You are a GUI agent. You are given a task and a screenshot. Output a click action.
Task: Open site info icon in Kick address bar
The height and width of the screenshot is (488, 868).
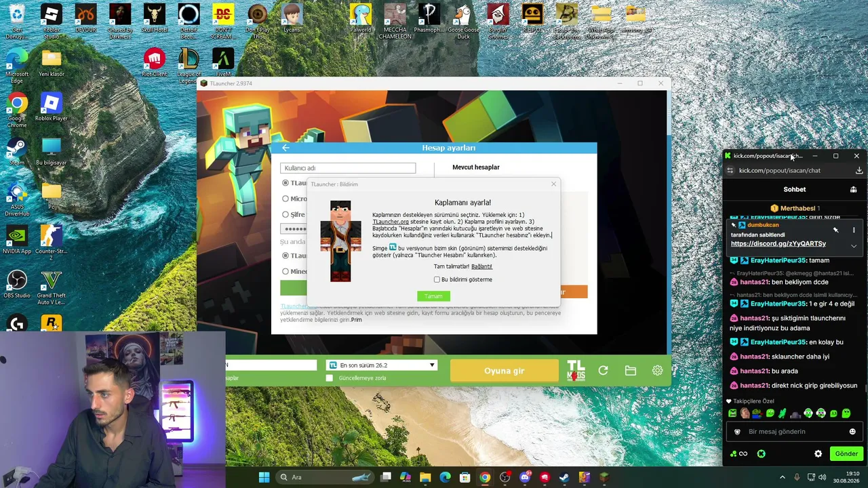[730, 171]
